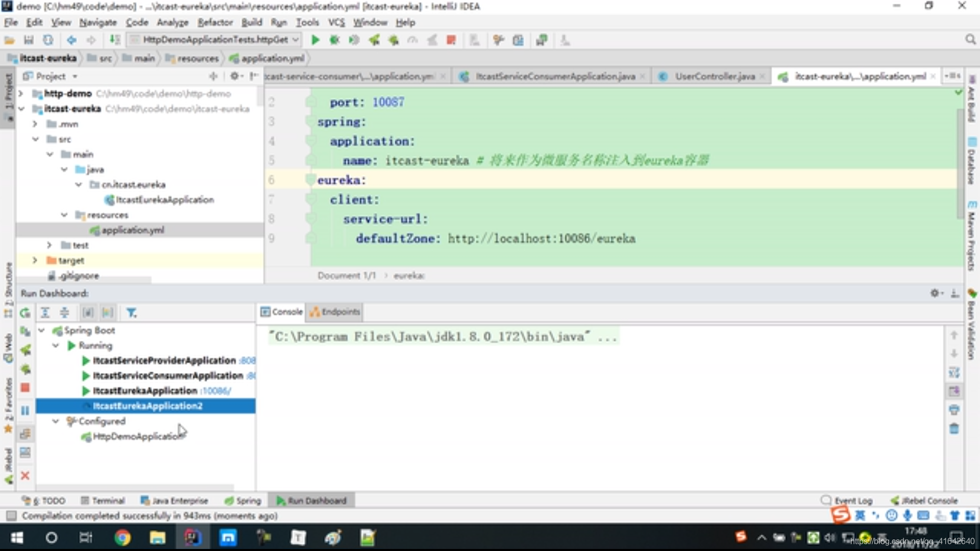
Task: Click resources breadcrumb in navigation bar
Action: pyautogui.click(x=192, y=58)
